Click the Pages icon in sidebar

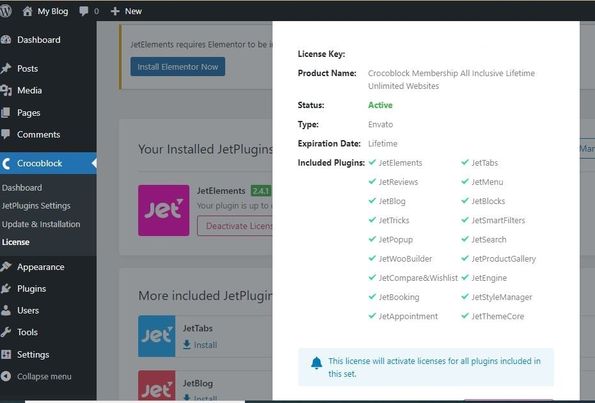coord(5,113)
